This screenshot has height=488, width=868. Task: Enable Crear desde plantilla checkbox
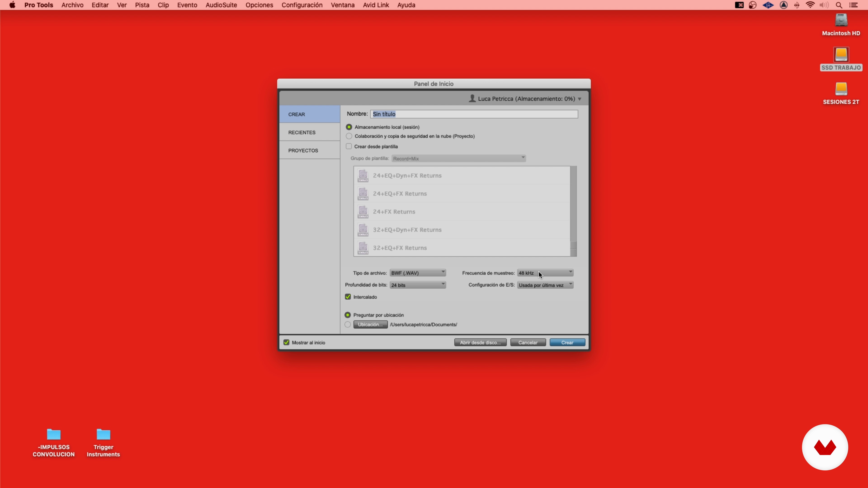click(349, 146)
